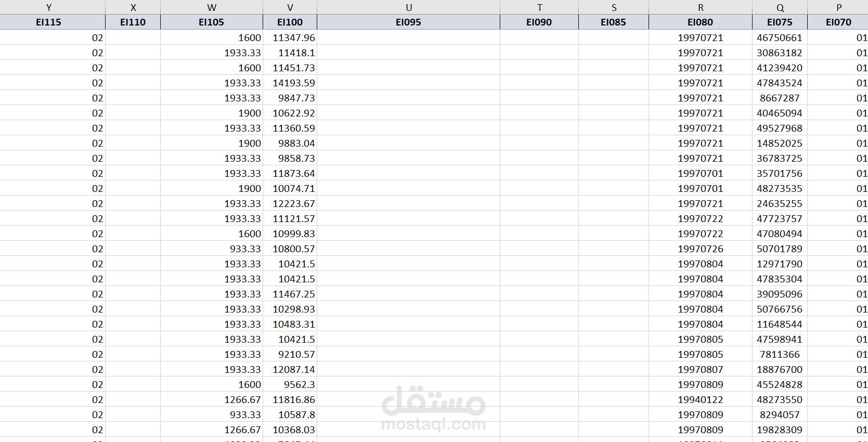
Task: Select cell with value 39095096
Action: pyautogui.click(x=780, y=294)
